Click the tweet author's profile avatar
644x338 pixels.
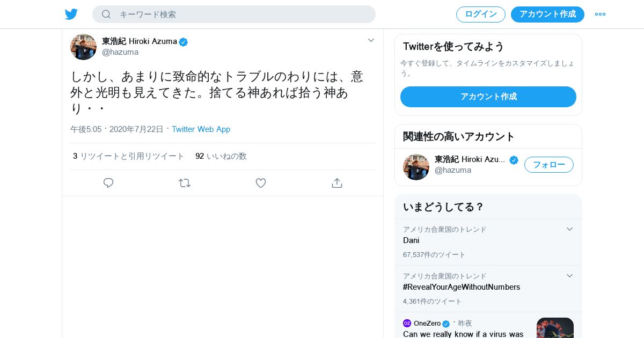(x=83, y=47)
